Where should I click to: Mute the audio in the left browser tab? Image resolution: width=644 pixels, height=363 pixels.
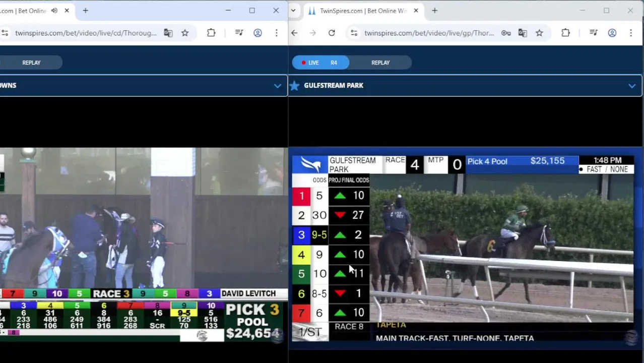(x=54, y=11)
